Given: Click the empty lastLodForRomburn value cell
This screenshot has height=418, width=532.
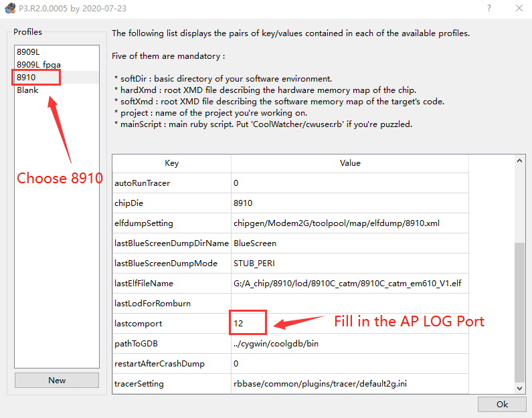Looking at the screenshot, I should point(350,304).
